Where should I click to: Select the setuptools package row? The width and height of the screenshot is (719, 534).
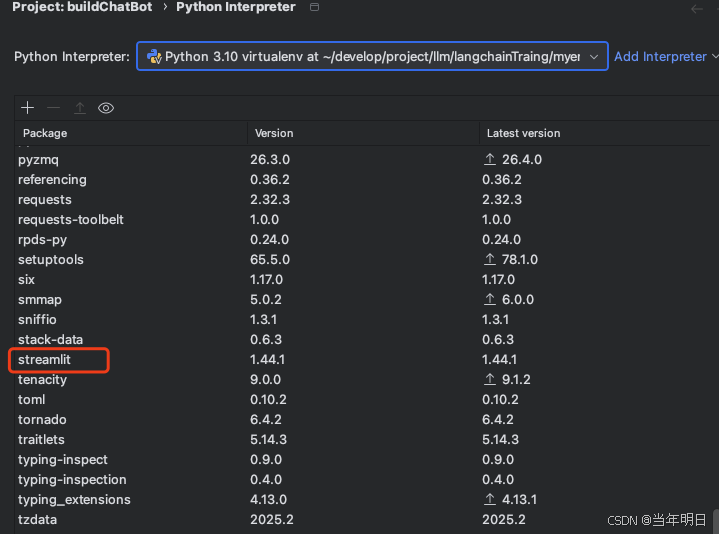364,259
